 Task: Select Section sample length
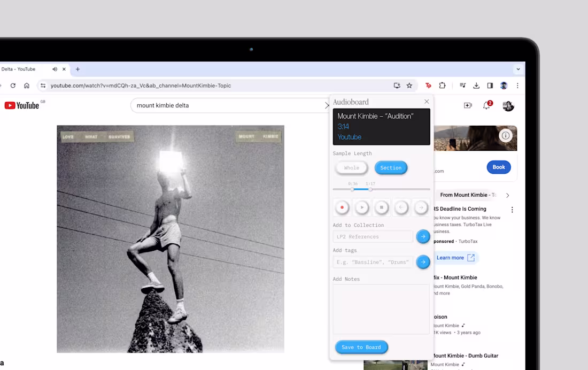(x=391, y=168)
